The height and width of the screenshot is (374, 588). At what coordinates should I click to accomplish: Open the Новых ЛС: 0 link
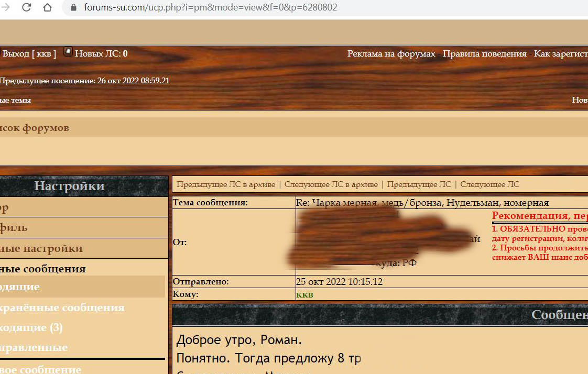[x=101, y=53]
